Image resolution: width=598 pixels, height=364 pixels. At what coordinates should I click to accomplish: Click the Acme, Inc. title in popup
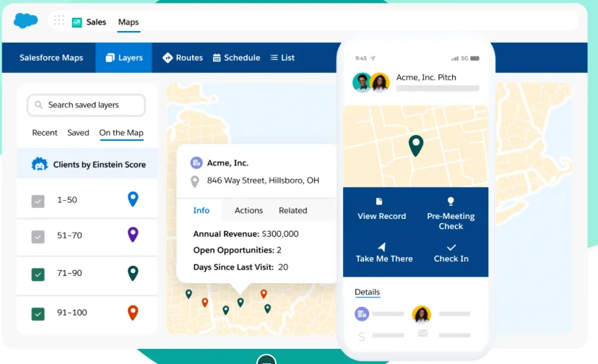tap(227, 163)
